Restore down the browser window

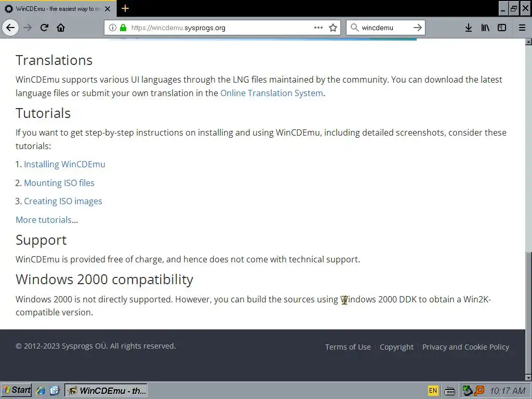click(514, 8)
